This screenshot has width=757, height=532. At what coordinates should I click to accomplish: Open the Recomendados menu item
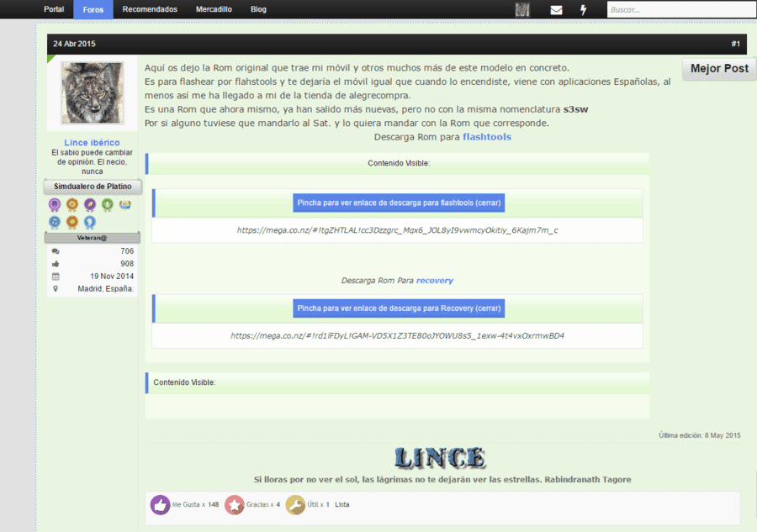(150, 9)
